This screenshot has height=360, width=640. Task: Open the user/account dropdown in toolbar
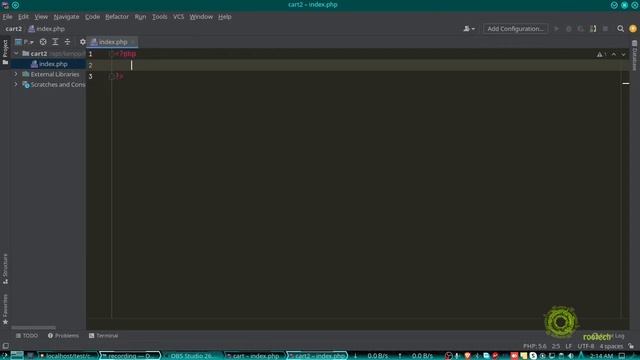[469, 29]
